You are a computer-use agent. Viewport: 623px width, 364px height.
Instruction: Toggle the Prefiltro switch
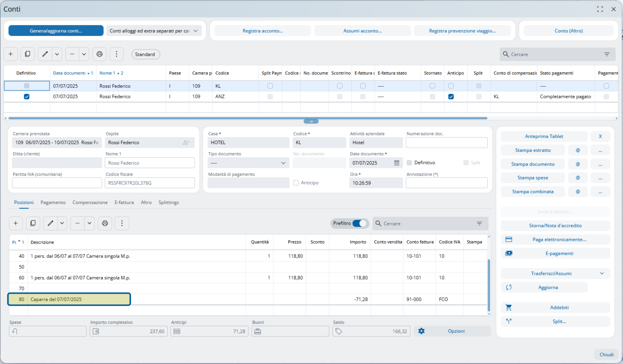(x=359, y=223)
